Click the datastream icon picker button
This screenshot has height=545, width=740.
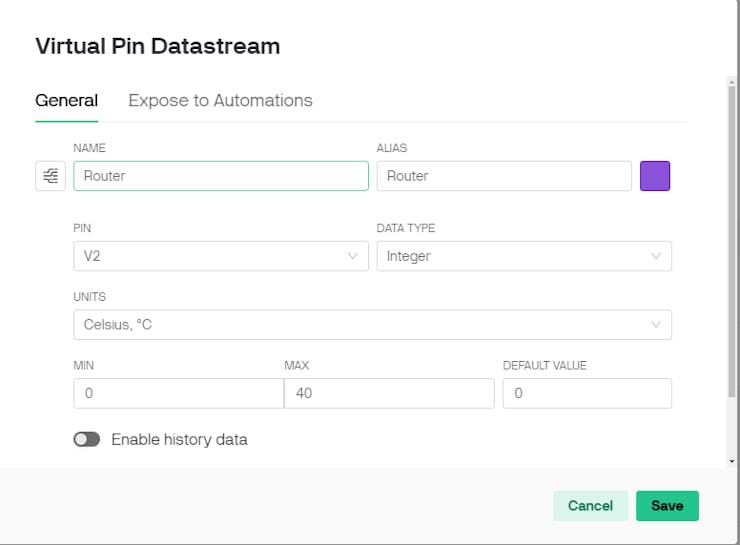click(50, 176)
